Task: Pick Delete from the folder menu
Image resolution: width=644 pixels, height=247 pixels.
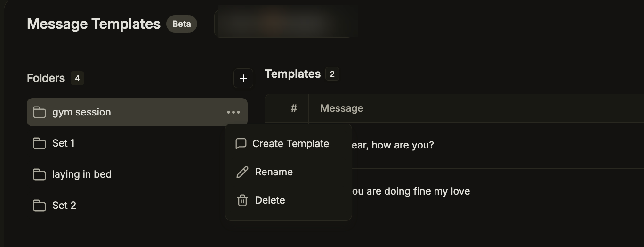Action: 270,200
